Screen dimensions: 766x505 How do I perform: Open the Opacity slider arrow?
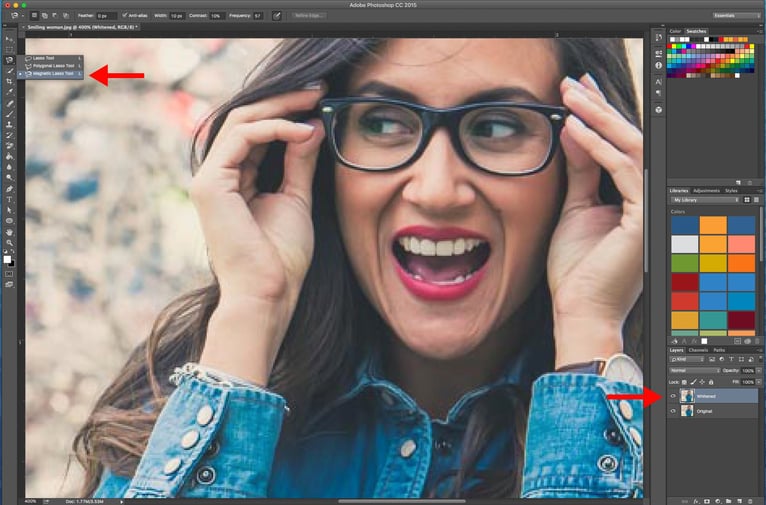coord(759,371)
